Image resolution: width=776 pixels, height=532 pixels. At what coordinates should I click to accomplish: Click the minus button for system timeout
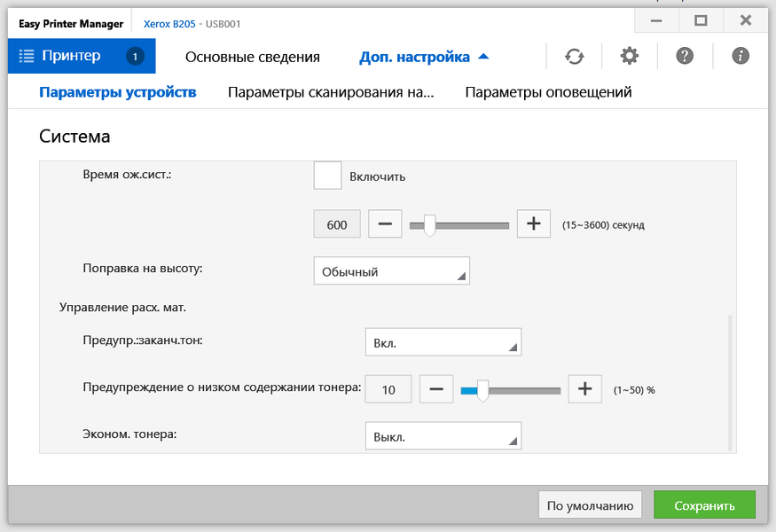click(x=385, y=224)
